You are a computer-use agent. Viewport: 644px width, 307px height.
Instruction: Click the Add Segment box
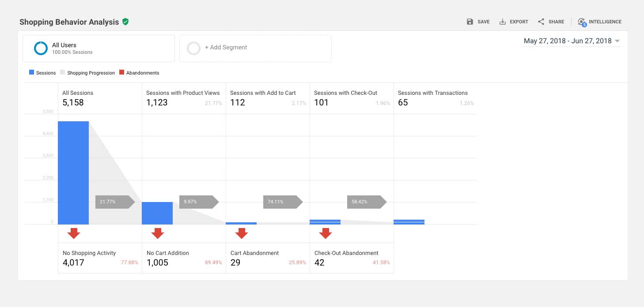click(x=255, y=48)
